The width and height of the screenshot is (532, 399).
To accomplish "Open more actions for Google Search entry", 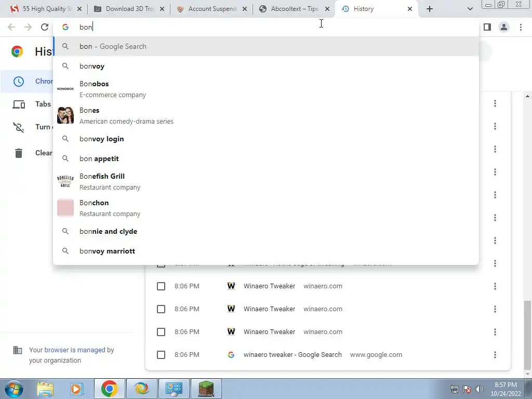I will pos(495,355).
